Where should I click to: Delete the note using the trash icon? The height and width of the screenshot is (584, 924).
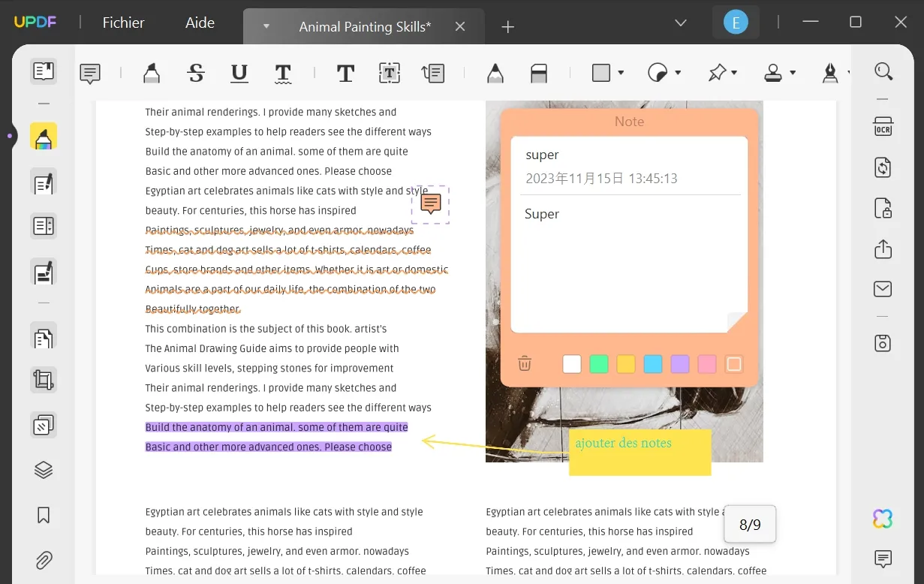(524, 363)
